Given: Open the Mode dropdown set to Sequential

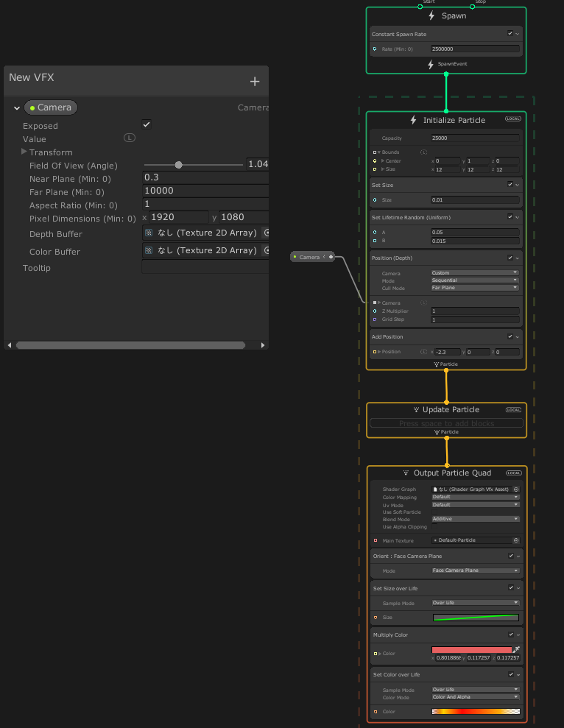Looking at the screenshot, I should point(475,280).
